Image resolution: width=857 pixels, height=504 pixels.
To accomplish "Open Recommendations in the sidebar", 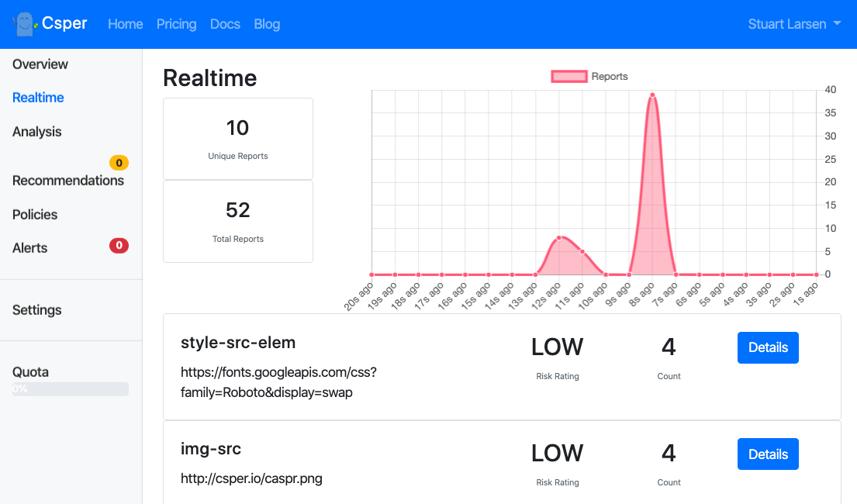I will pos(67,181).
